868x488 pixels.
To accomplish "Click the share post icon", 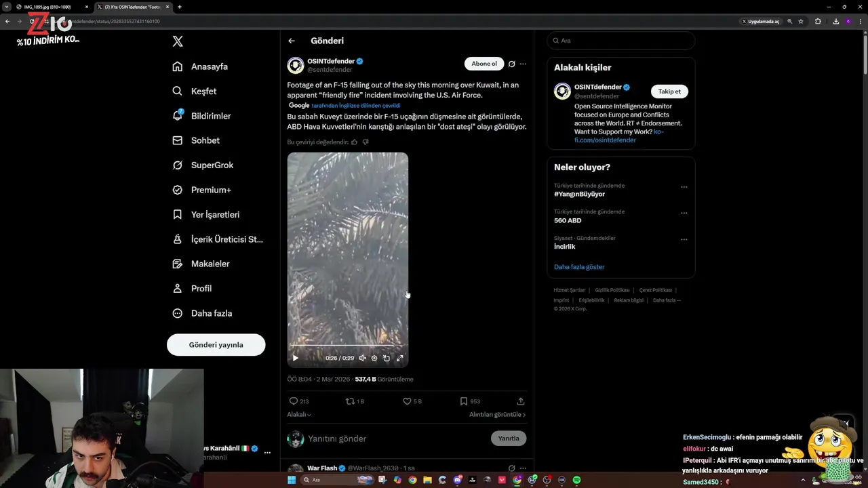I will [521, 401].
